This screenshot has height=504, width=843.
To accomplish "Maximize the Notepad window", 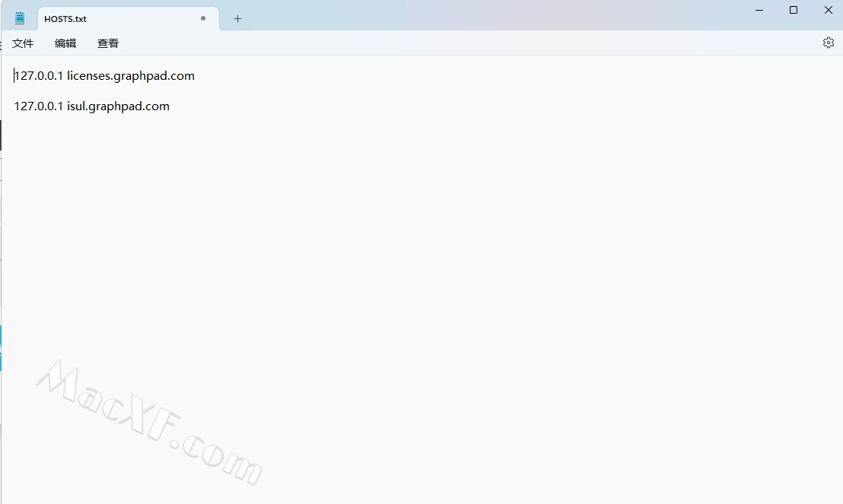I will point(794,10).
